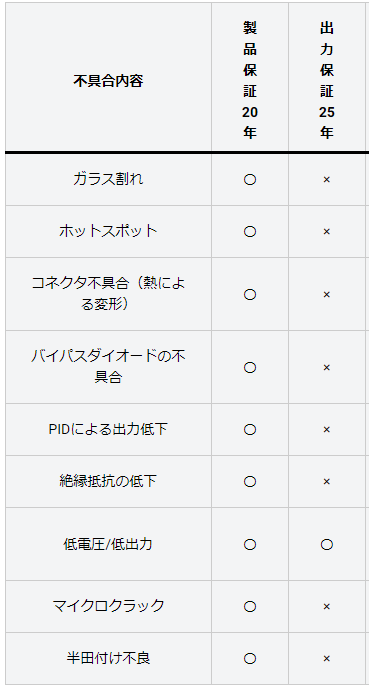Screen dimensions: 369x688
Task: Click the circle mark for ガラス割れ product warranty
Action: [x=250, y=179]
